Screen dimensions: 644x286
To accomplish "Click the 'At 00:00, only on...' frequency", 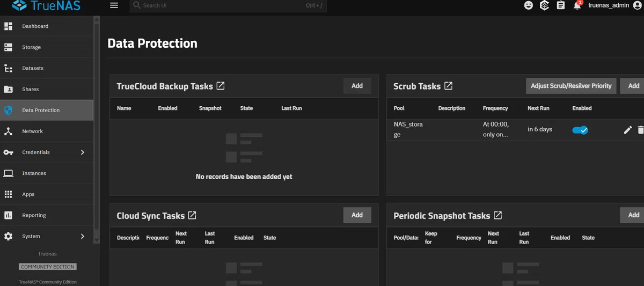I will coord(496,129).
